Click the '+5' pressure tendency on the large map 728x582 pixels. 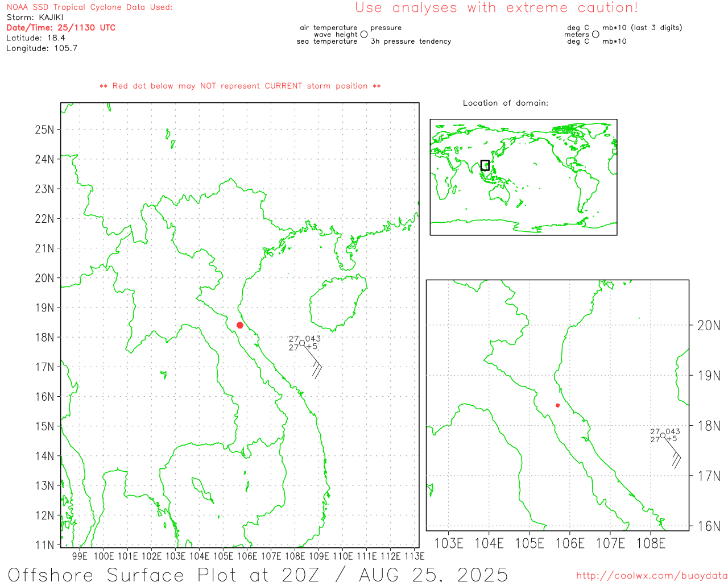coord(312,346)
